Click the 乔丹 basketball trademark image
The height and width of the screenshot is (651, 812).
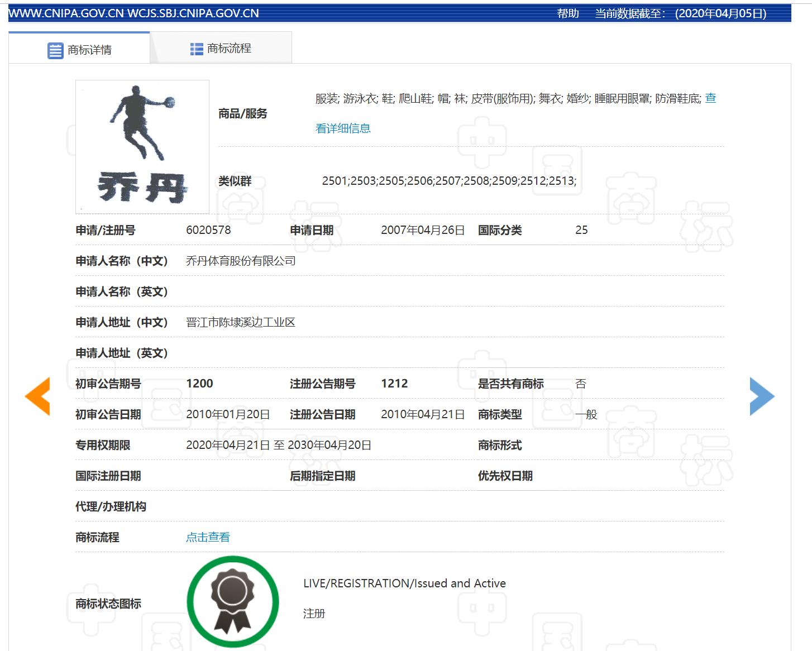[141, 146]
